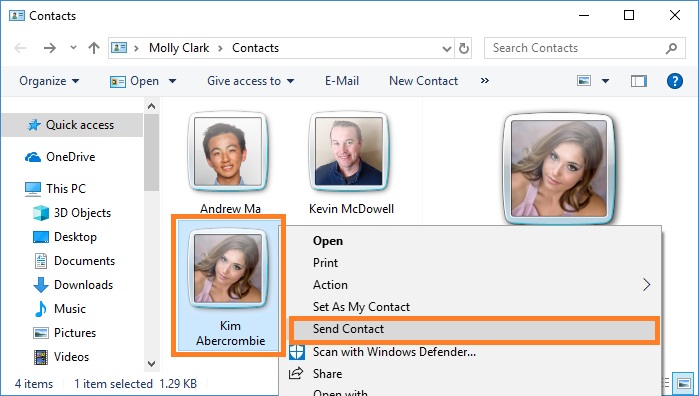Open Help with the blue question icon
The width and height of the screenshot is (699, 396).
pyautogui.click(x=674, y=81)
